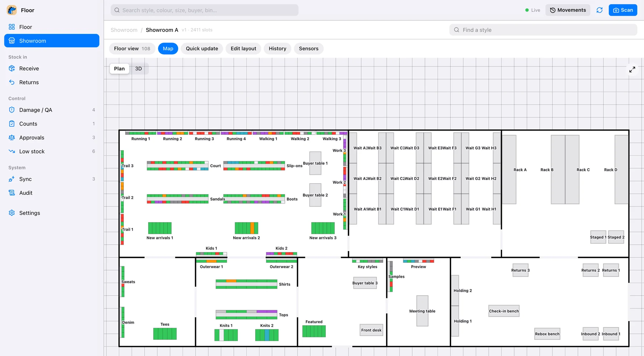644x356 pixels.
Task: Open the Sync page
Action: (52, 179)
